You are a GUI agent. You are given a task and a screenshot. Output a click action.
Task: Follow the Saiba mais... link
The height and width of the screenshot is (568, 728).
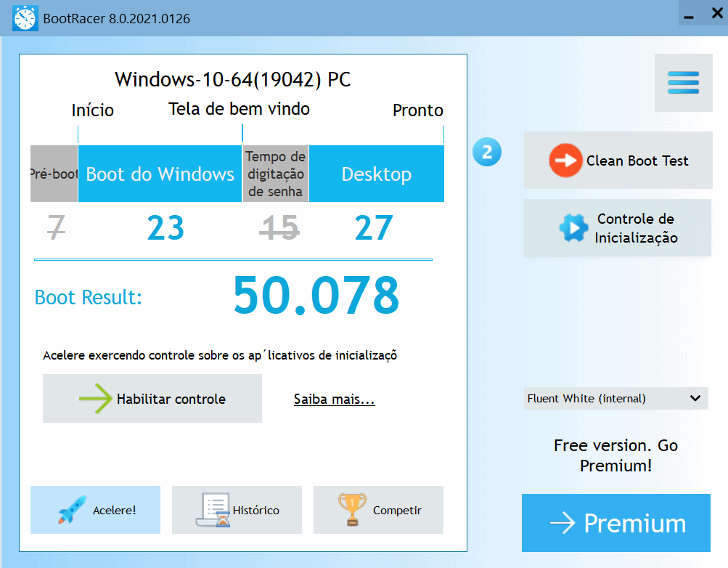coord(335,399)
